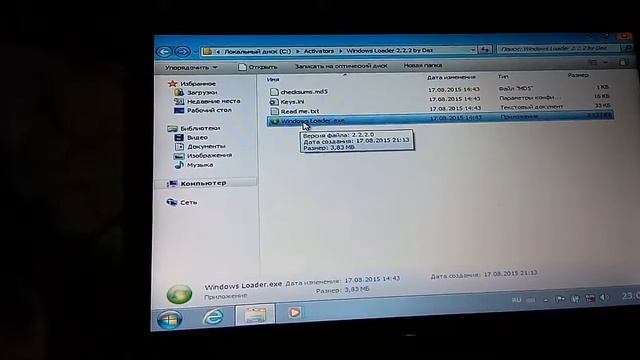Image resolution: width=640 pixels, height=360 pixels.
Task: Sort by the Имя column header
Action: (273, 80)
